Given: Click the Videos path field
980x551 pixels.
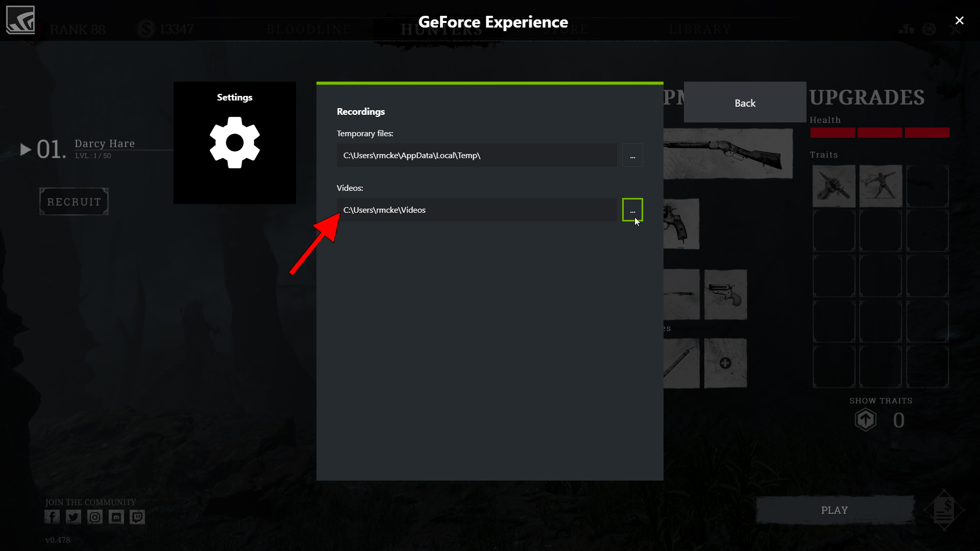Looking at the screenshot, I should 477,210.
